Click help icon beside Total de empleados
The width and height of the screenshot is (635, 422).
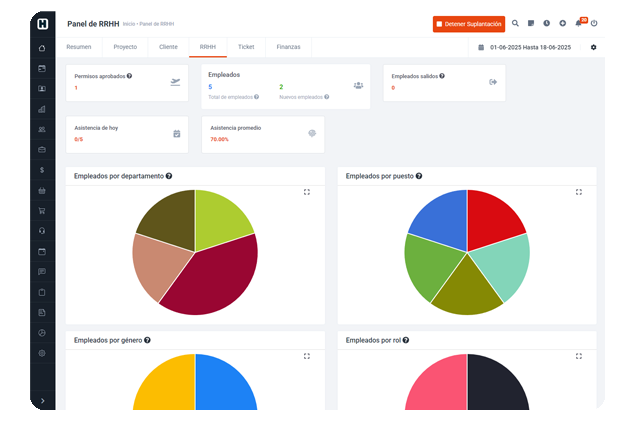click(256, 97)
